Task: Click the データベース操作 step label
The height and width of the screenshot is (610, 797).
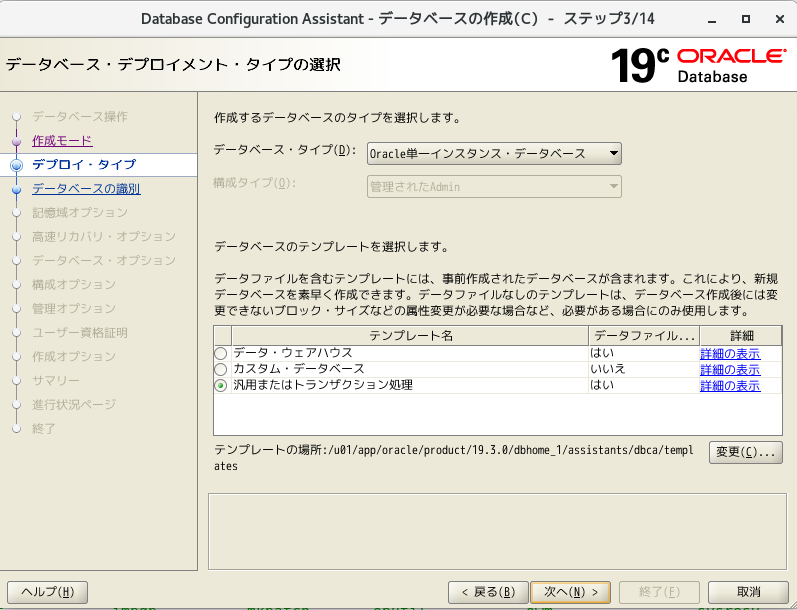Action: point(80,116)
